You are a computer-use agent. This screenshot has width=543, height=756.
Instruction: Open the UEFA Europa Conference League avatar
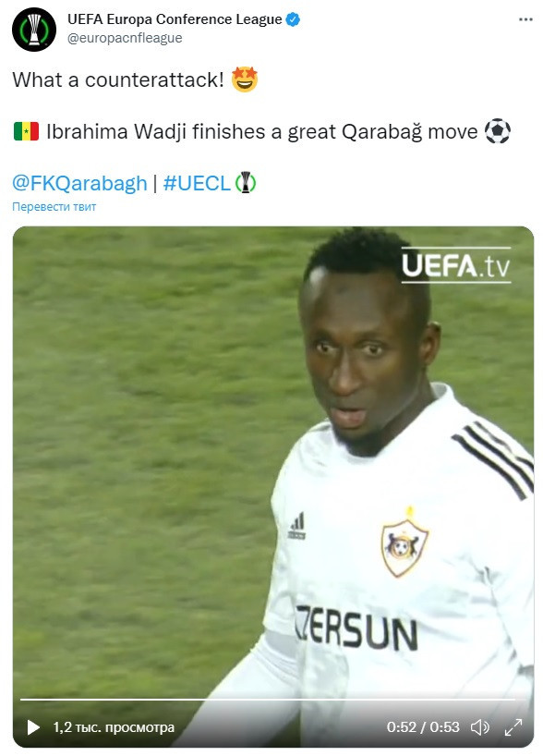34,30
